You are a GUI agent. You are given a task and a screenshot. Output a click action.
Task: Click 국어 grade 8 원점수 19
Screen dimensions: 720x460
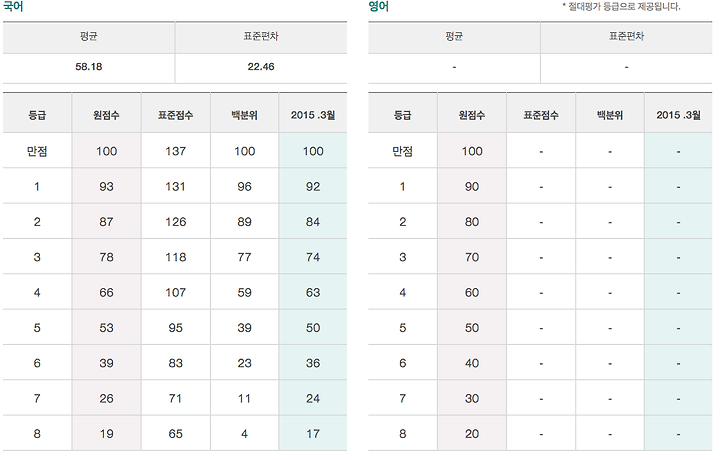point(107,434)
